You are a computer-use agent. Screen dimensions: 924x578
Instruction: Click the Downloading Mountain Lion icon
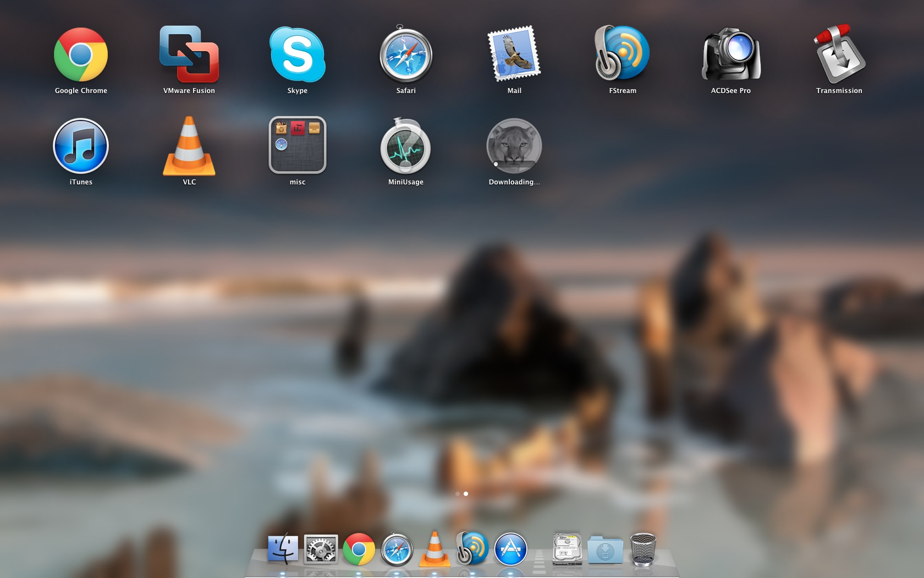point(514,146)
